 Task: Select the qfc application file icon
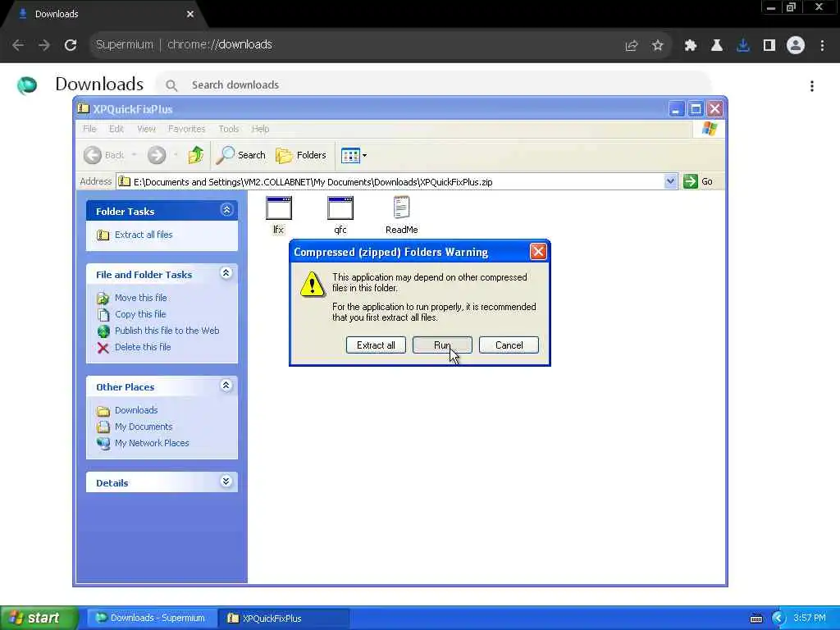click(340, 209)
